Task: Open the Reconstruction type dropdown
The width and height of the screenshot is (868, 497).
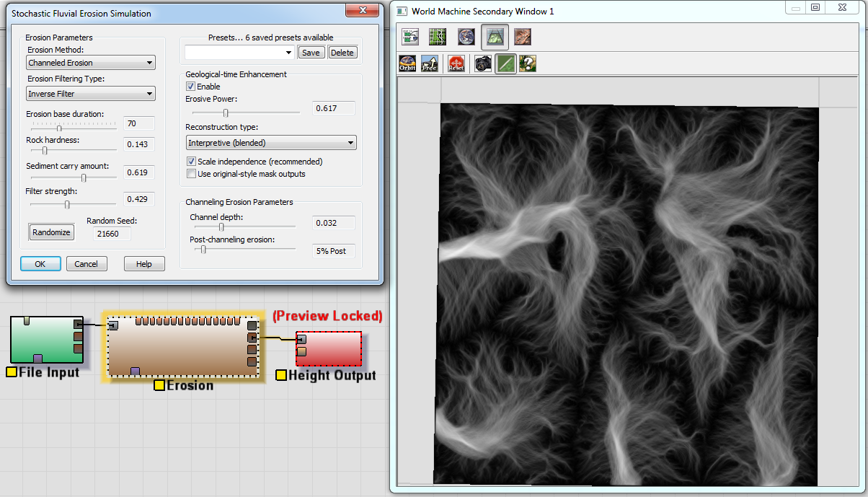Action: pos(271,143)
